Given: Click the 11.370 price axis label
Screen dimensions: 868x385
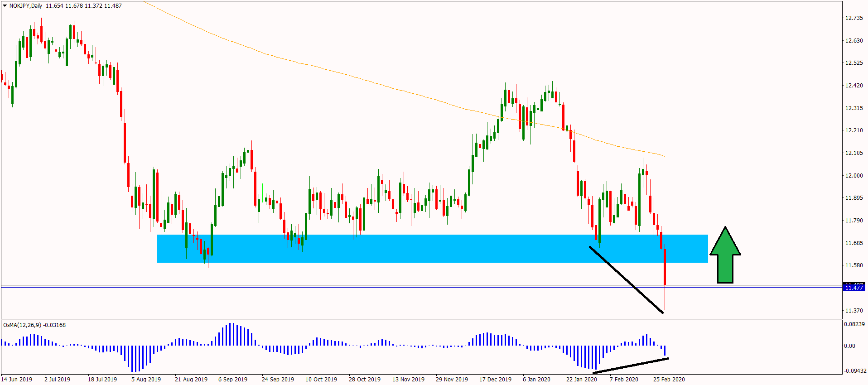Looking at the screenshot, I should tap(854, 311).
